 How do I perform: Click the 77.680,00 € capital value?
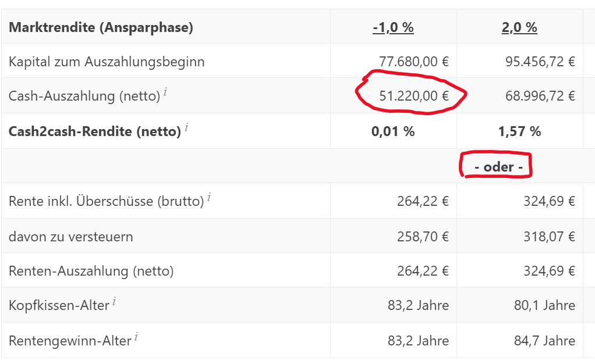414,62
